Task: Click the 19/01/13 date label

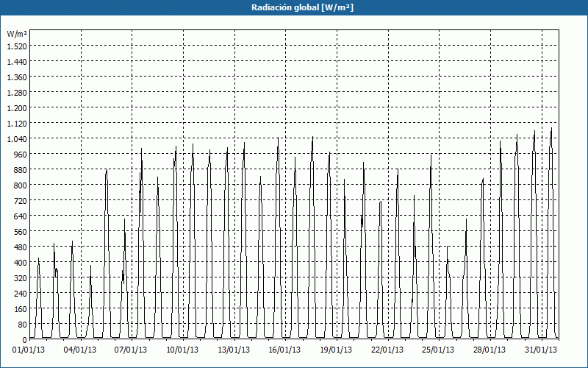Action: tap(336, 350)
